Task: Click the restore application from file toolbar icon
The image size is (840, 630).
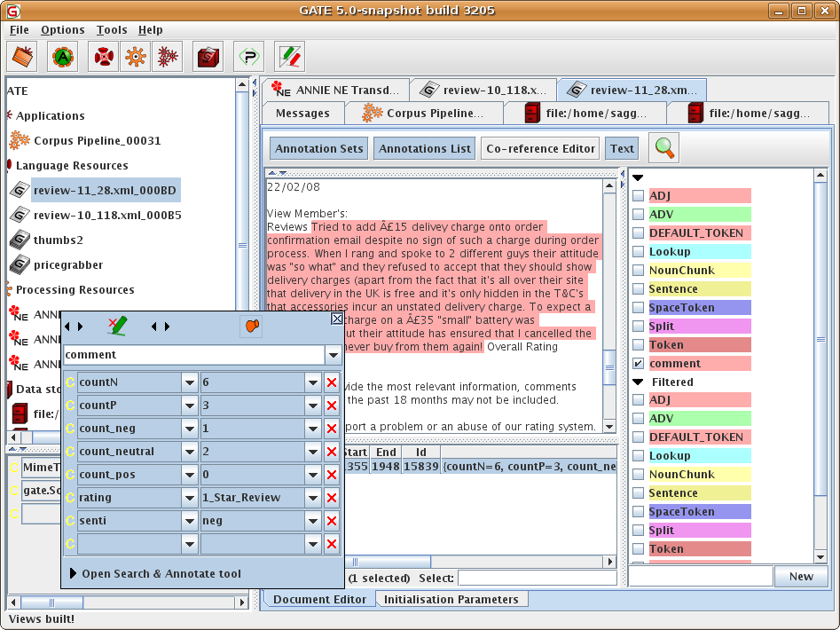Action: click(x=22, y=56)
